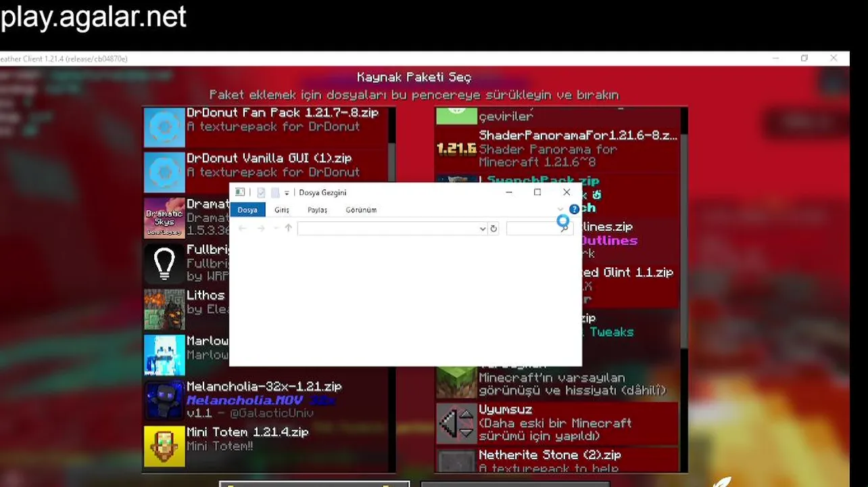Open the Customize Quick Access Toolbar dropdown
The height and width of the screenshot is (487, 868).
(x=287, y=193)
